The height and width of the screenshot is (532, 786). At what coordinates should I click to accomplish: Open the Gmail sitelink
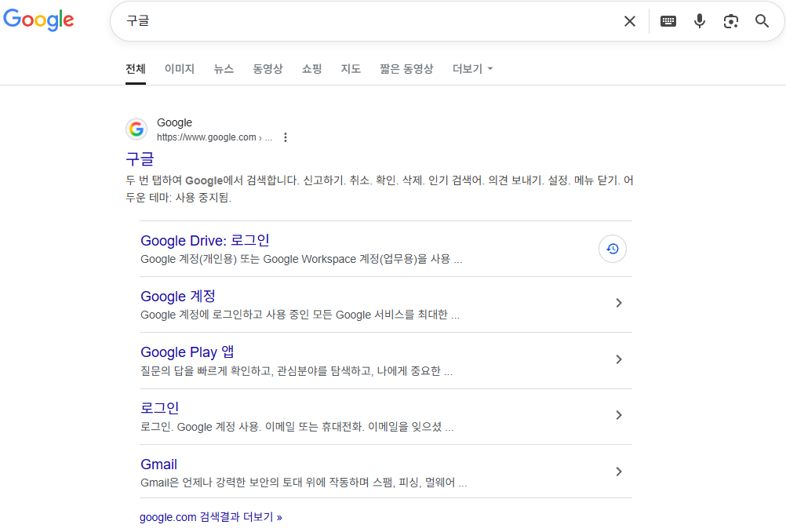tap(159, 465)
